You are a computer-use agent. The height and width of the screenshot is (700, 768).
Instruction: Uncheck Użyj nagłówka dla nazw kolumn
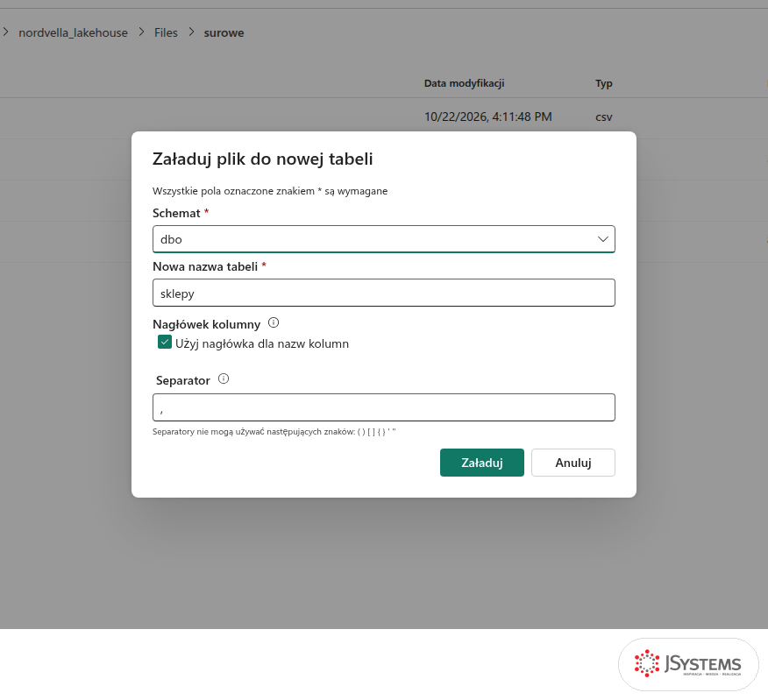click(x=165, y=343)
